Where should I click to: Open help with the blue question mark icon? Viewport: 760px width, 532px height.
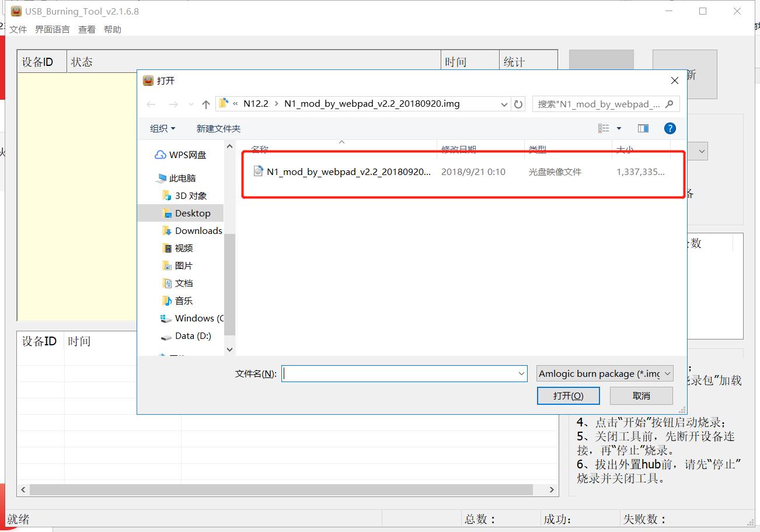(x=670, y=128)
